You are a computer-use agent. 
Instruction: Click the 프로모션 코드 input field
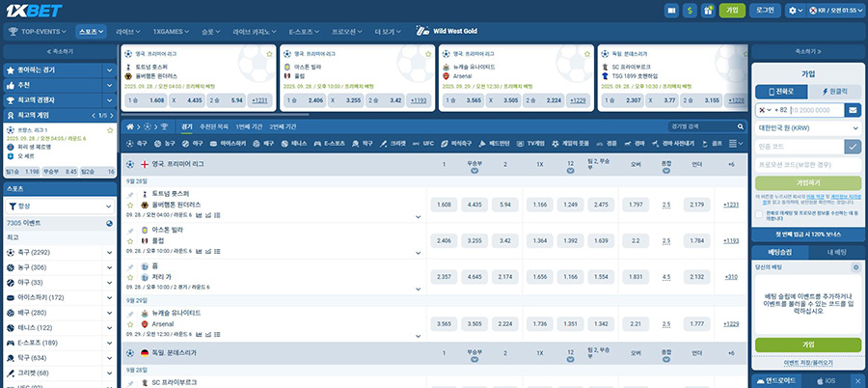808,165
